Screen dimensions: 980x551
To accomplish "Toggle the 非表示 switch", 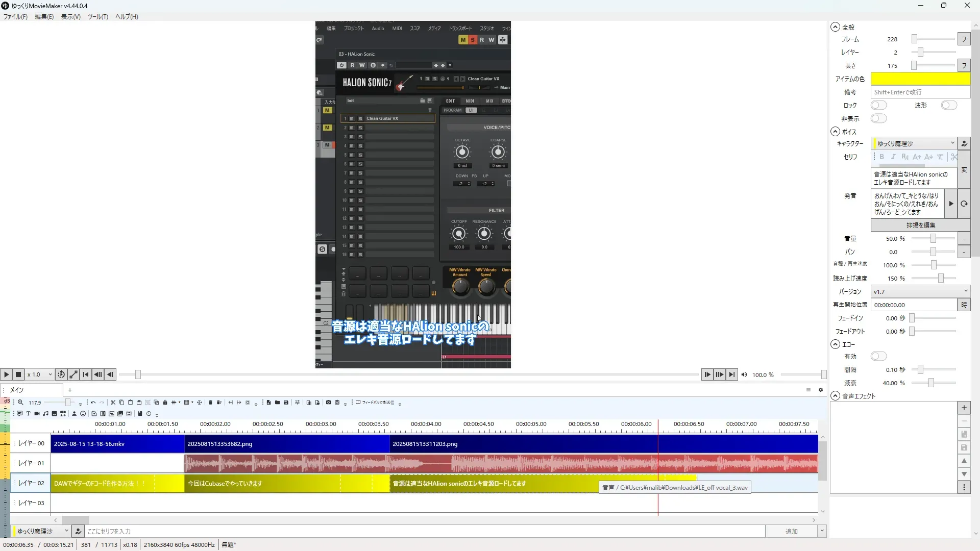I will pos(878,118).
